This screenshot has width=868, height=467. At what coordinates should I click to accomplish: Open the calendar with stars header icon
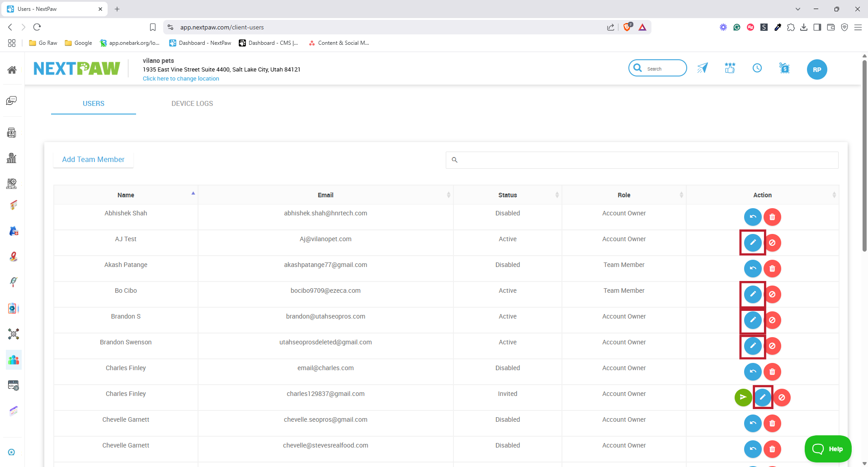coord(730,68)
